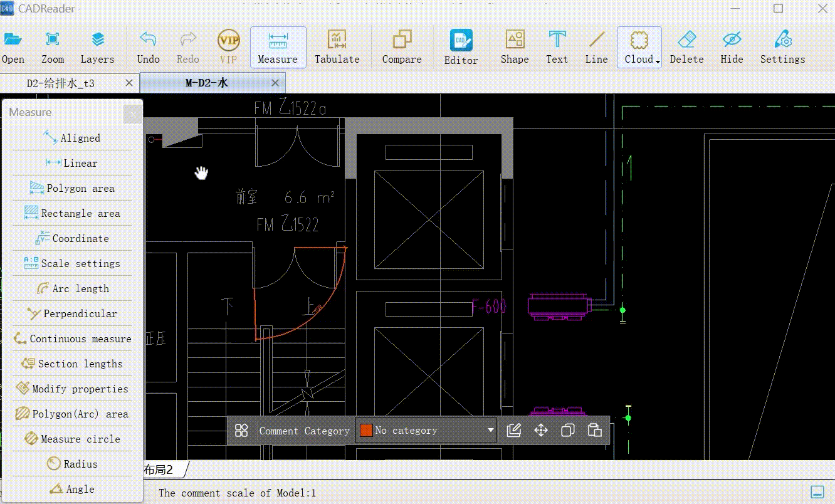Open the Tabulate tool
This screenshot has width=835, height=504.
point(337,48)
